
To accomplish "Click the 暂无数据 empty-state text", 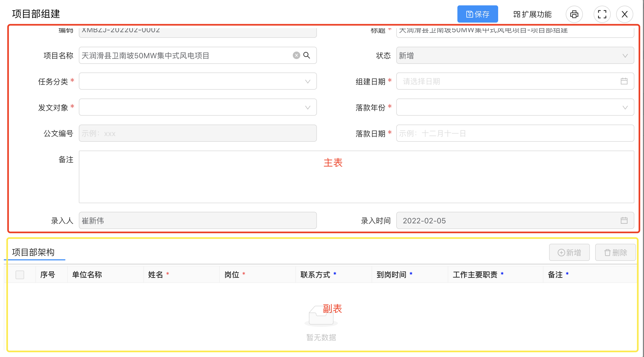I will [x=321, y=337].
